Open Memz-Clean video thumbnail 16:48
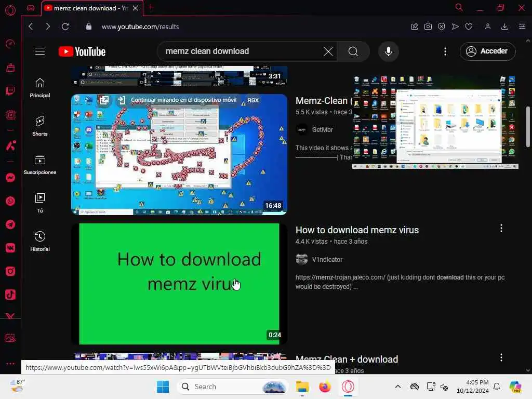 [x=179, y=154]
